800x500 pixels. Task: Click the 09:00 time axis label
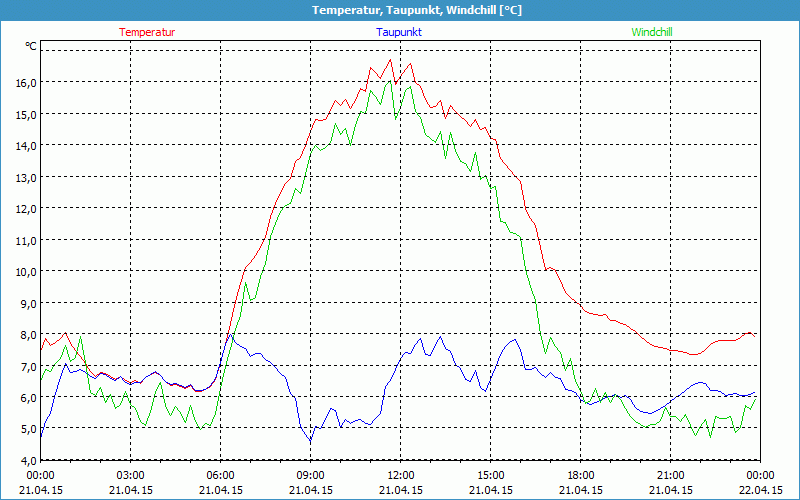(x=310, y=475)
